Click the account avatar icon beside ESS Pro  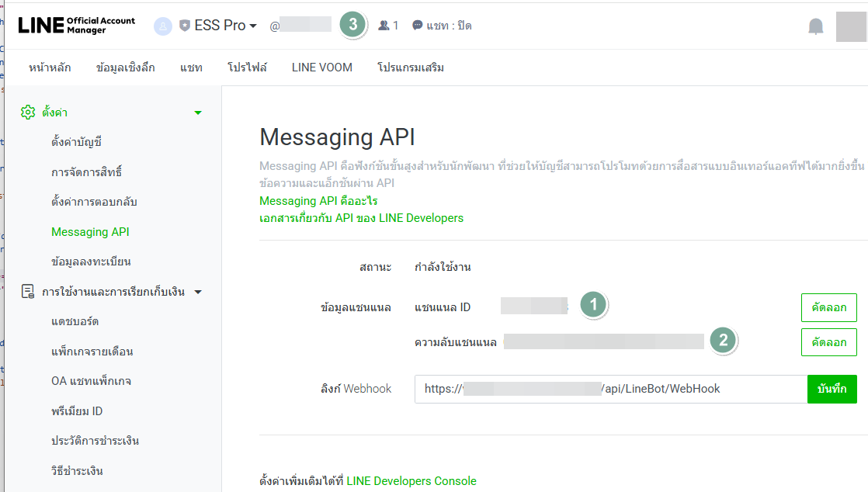coord(163,26)
